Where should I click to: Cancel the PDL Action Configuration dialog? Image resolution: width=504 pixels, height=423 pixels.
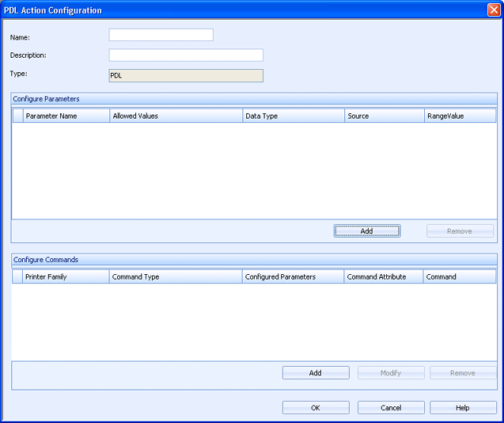[391, 407]
